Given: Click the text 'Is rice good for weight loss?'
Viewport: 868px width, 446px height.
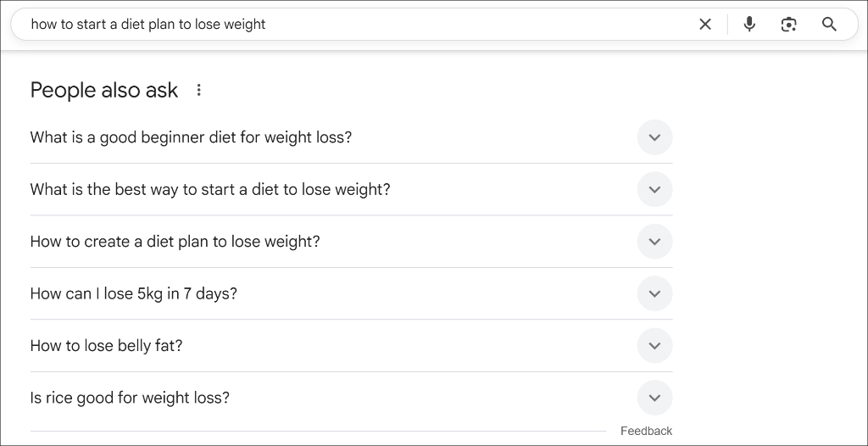Looking at the screenshot, I should (x=130, y=398).
